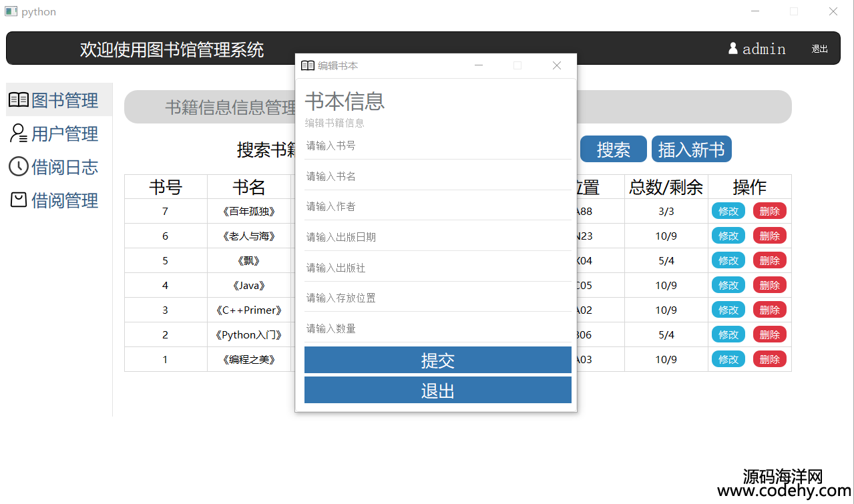Click the book icon beside 图书管理
The image size is (854, 504).
pyautogui.click(x=19, y=100)
